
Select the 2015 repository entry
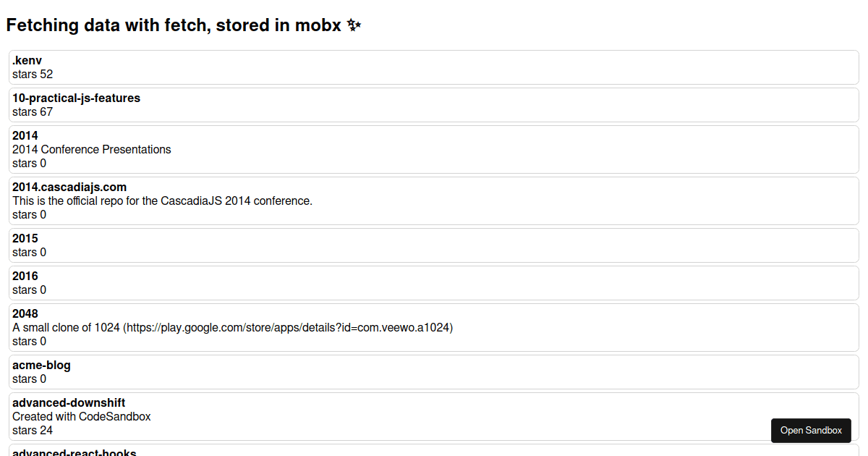pos(434,245)
